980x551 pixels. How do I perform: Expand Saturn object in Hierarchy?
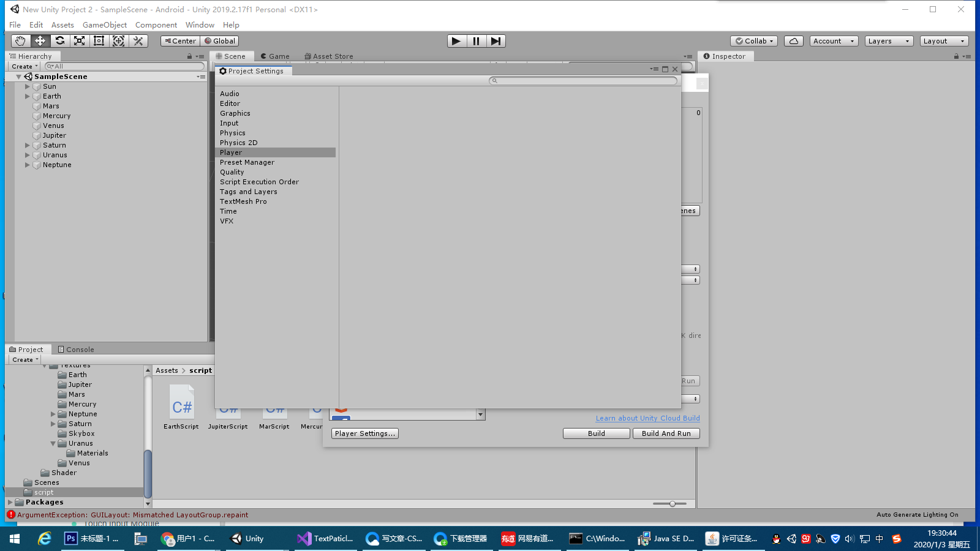click(x=28, y=145)
